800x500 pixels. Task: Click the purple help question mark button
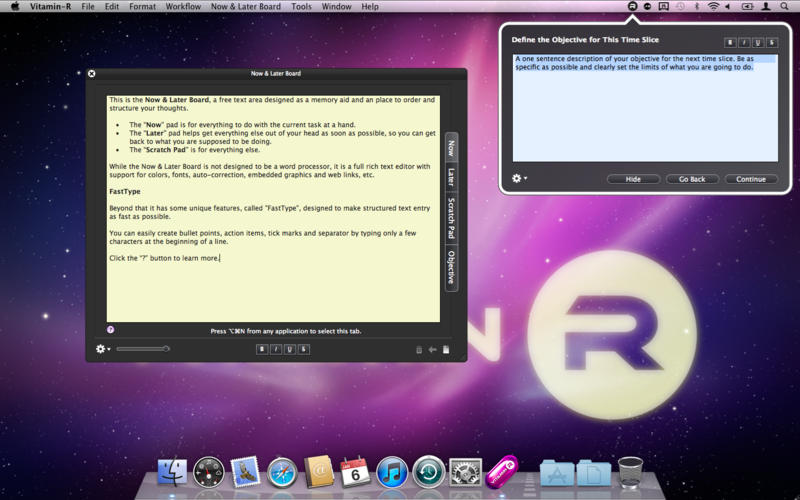pyautogui.click(x=110, y=329)
